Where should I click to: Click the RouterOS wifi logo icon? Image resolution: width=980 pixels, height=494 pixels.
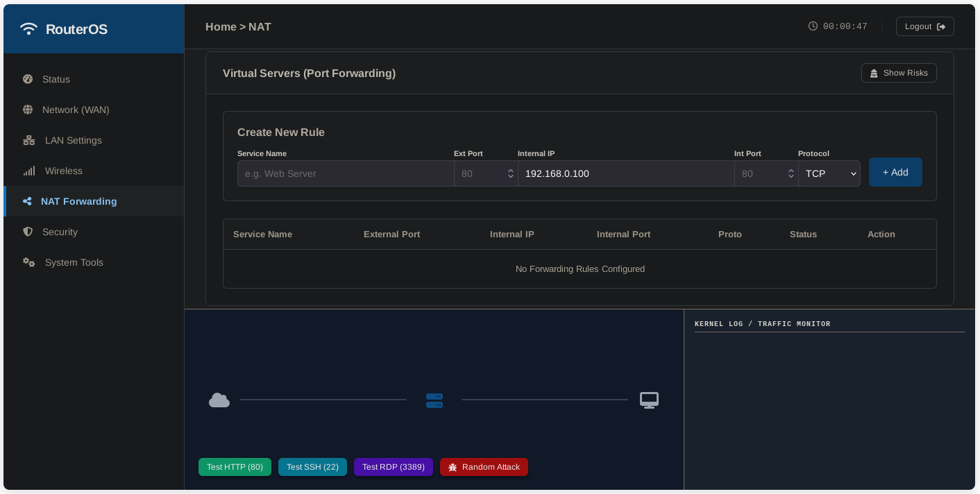[x=28, y=29]
